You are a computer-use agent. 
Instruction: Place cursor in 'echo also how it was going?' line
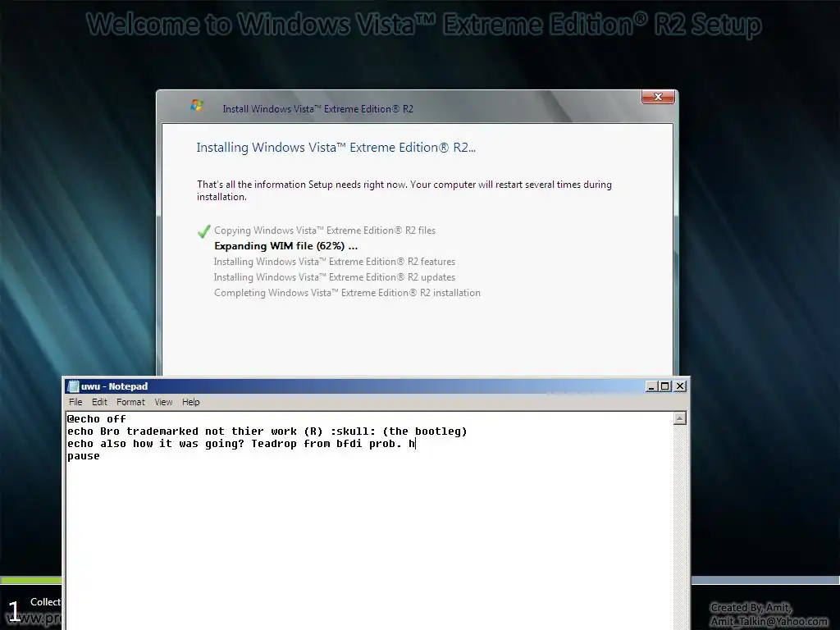tap(241, 444)
